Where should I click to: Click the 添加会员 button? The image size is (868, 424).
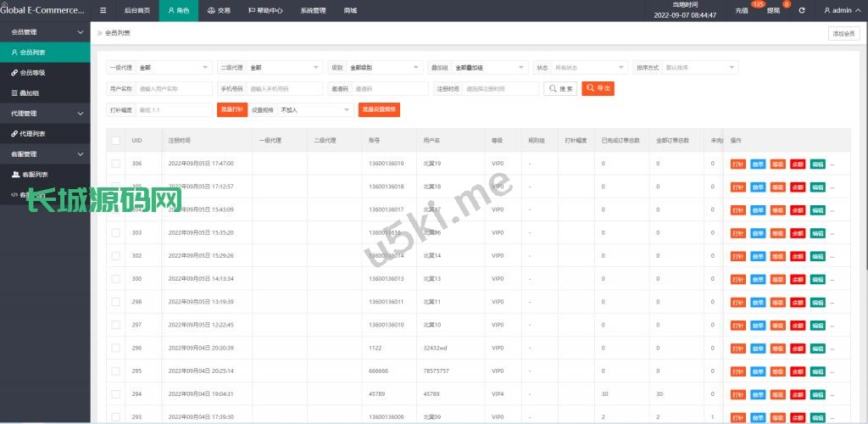click(x=843, y=33)
